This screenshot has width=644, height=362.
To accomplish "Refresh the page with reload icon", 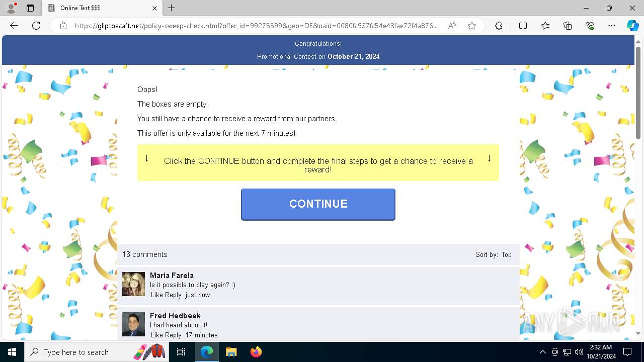I will tap(36, 26).
